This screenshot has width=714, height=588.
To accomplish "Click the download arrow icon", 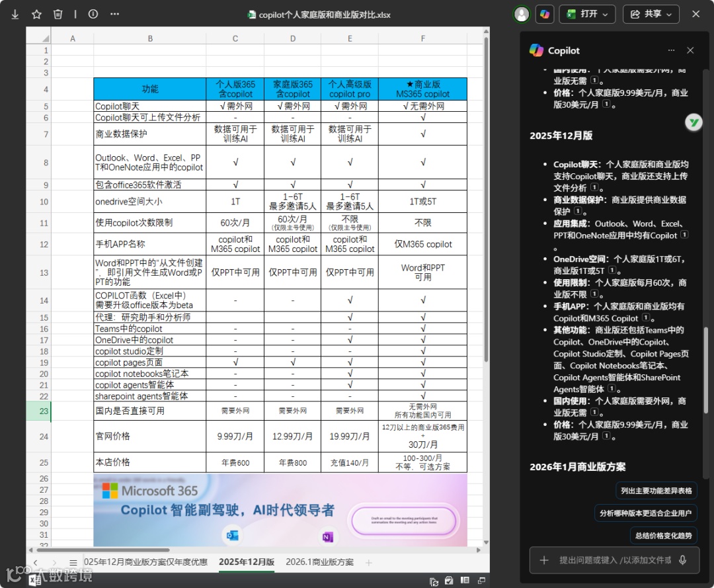I will click(x=15, y=14).
